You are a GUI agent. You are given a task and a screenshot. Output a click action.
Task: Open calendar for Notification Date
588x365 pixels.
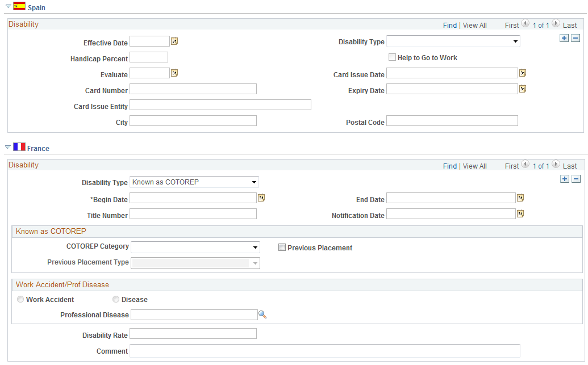point(520,213)
